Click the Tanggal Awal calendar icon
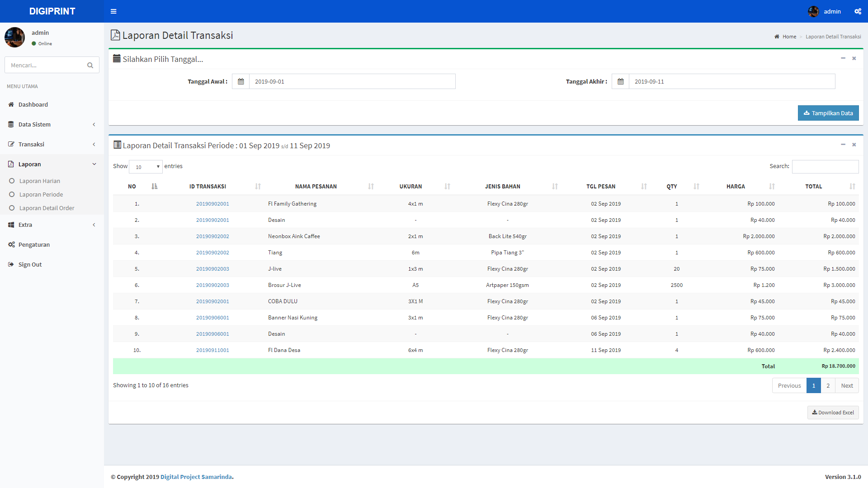Screen dimensions: 868x488 coord(241,81)
